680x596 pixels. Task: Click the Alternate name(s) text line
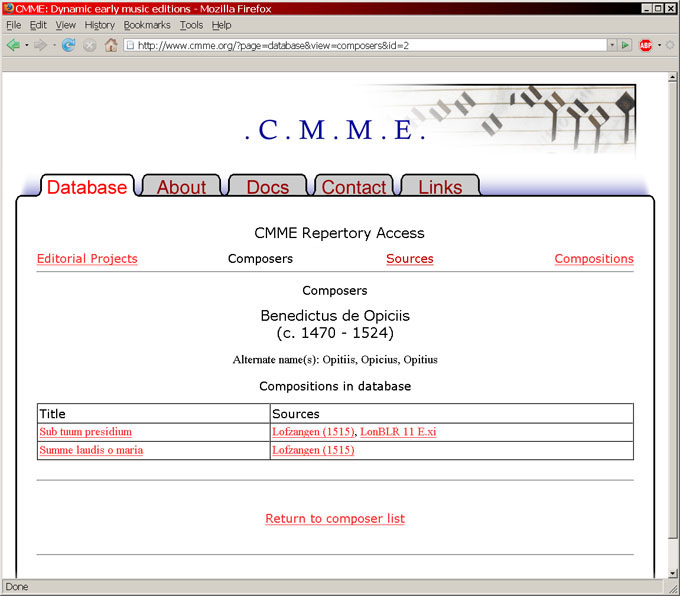pyautogui.click(x=335, y=360)
